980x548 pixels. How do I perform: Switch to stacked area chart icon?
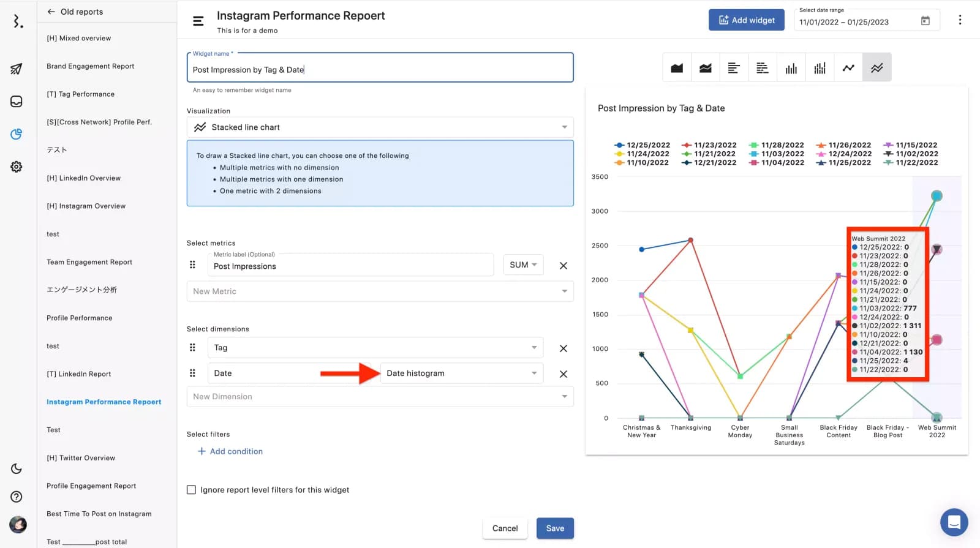706,68
